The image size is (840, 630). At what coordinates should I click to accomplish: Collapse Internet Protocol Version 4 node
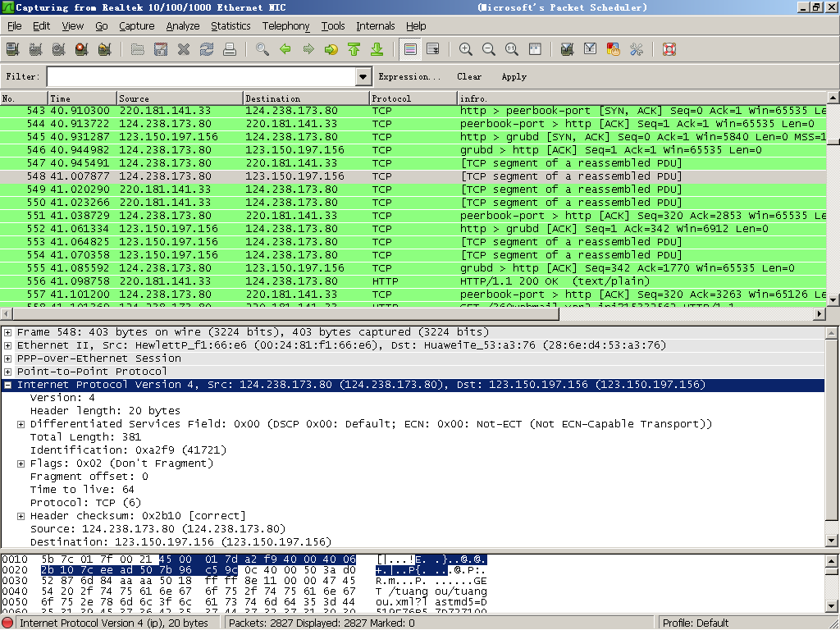pyautogui.click(x=8, y=385)
